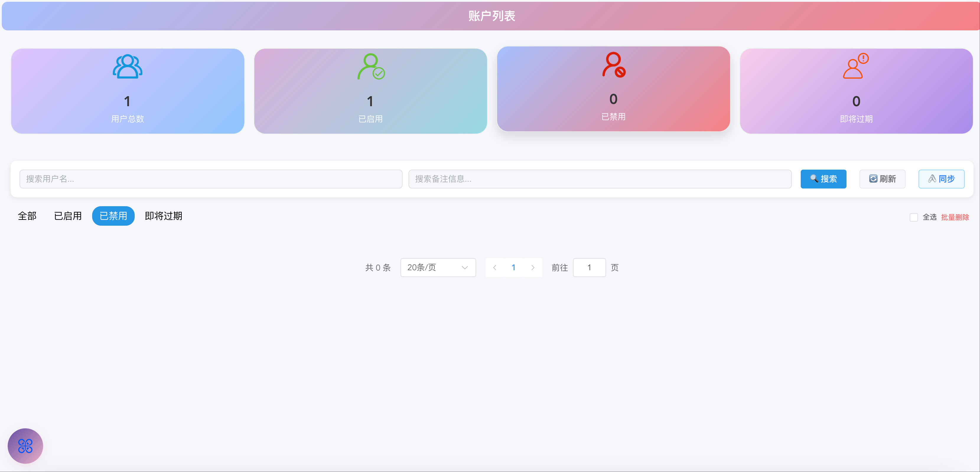980x472 pixels.
Task: Click the expiring-soon user alert icon
Action: coord(856,66)
